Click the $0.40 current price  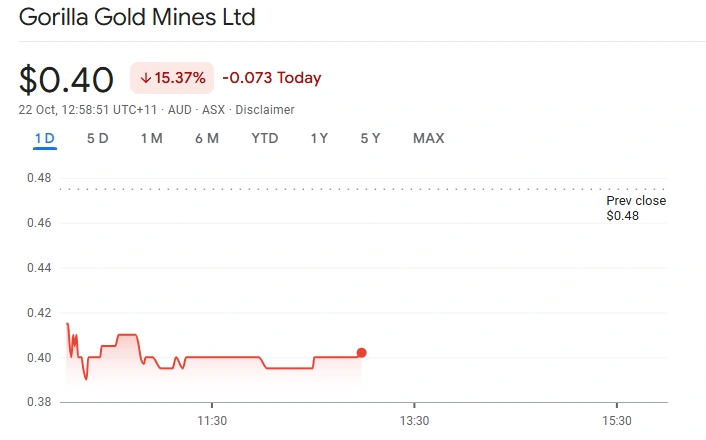(66, 78)
